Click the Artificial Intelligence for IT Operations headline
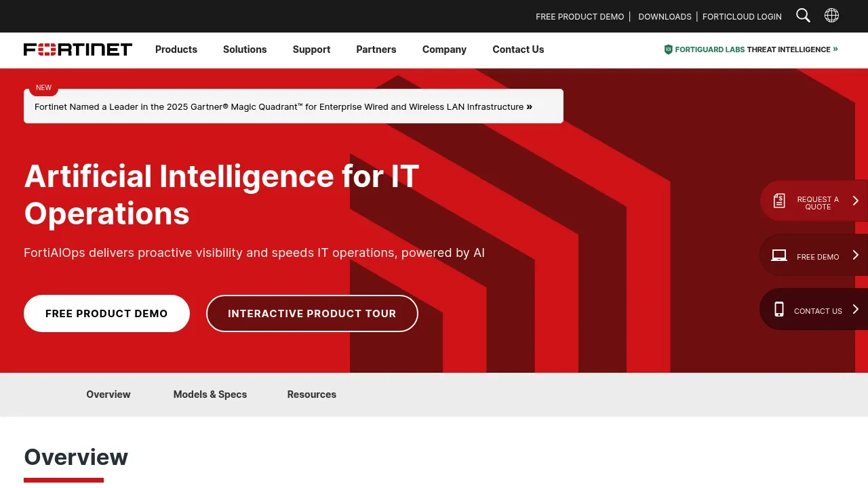This screenshot has height=488, width=868. point(222,195)
